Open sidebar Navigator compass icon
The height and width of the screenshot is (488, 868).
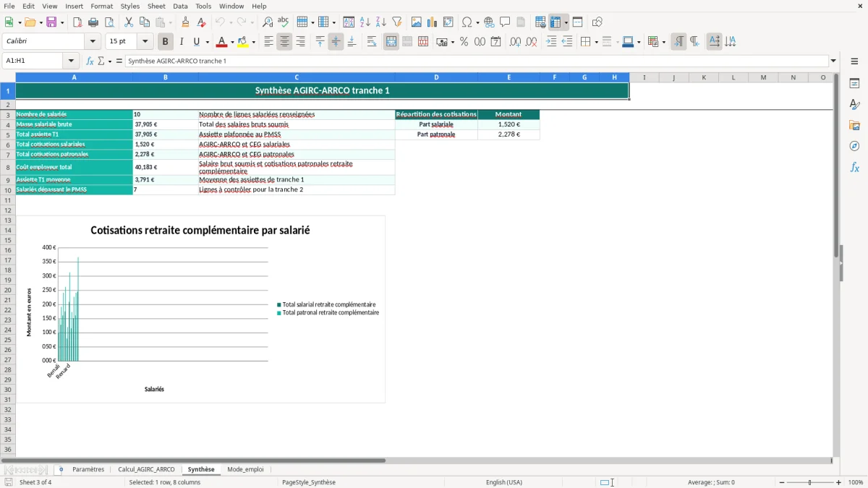[x=854, y=146]
